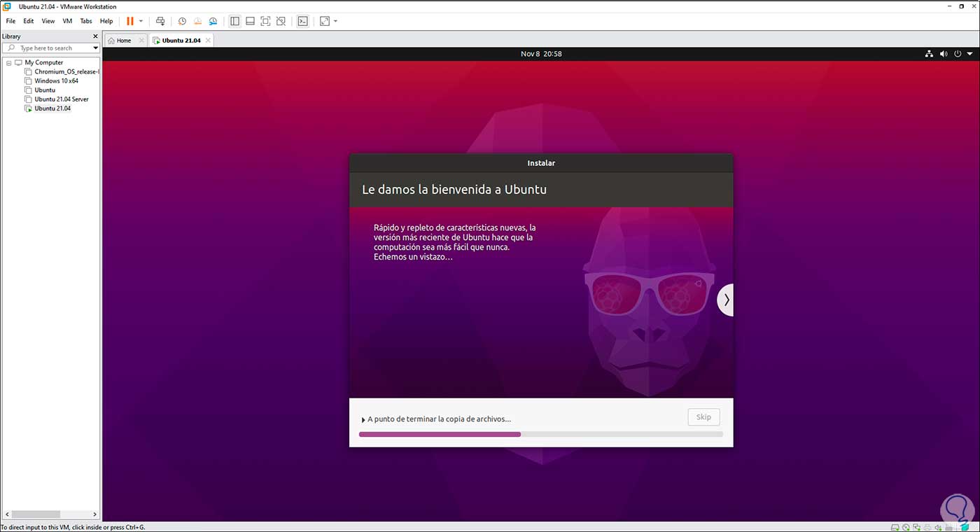Viewport: 980px width, 532px height.
Task: Close the Library panel
Action: (x=96, y=36)
